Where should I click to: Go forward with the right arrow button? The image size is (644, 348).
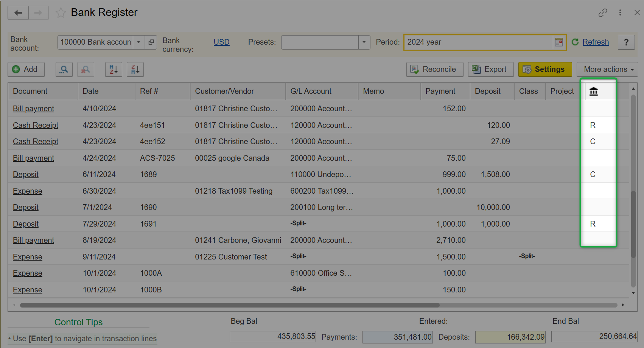pyautogui.click(x=38, y=13)
